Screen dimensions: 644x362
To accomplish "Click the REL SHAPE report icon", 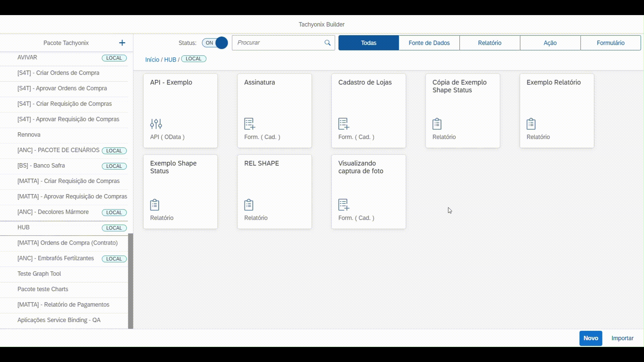I will [x=249, y=205].
